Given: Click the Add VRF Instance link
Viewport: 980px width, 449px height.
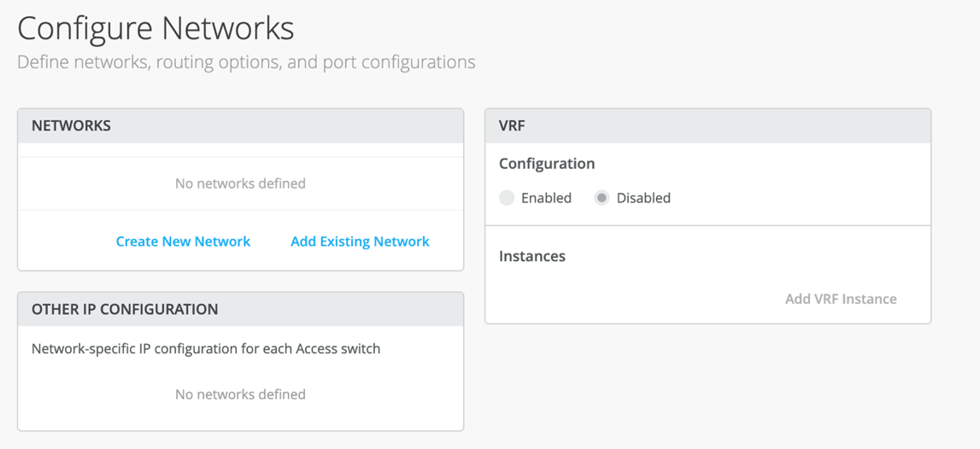Looking at the screenshot, I should coord(841,299).
